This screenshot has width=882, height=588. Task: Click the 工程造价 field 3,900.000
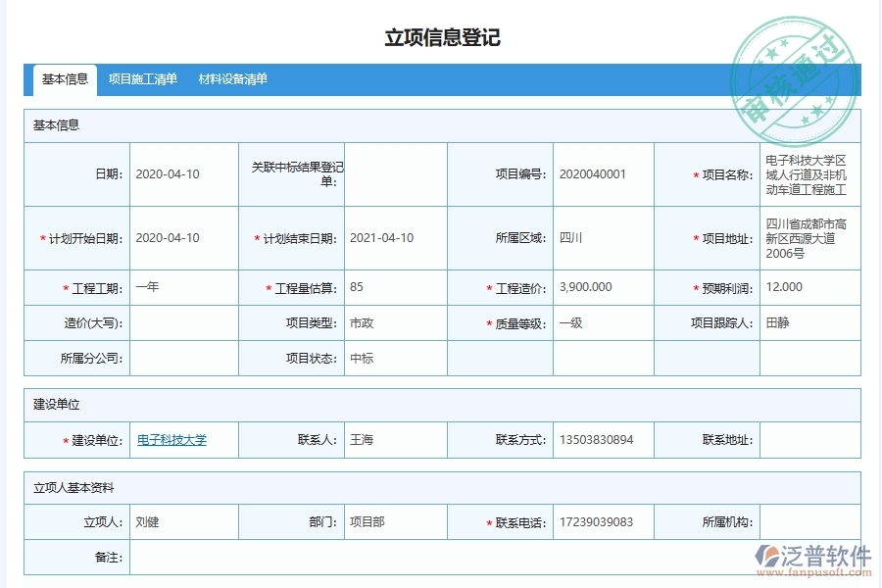(598, 287)
